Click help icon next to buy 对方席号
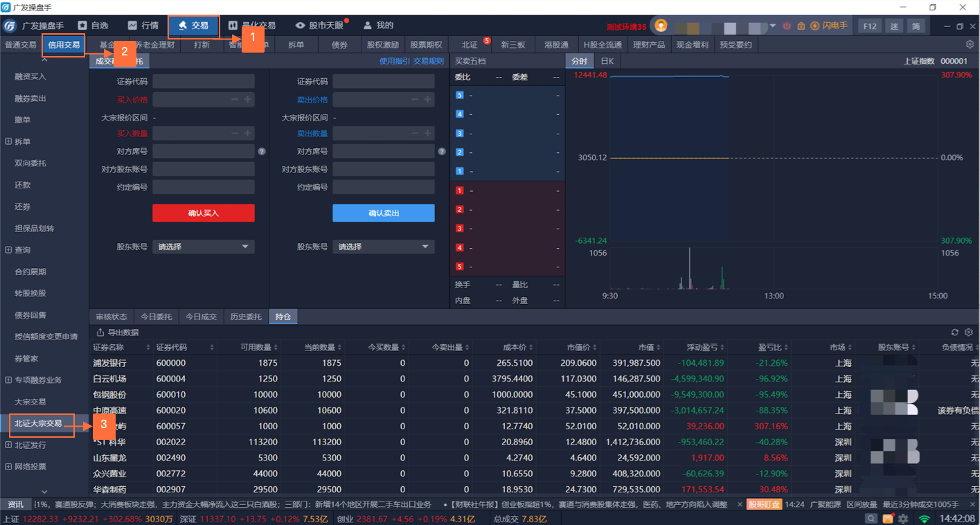The width and height of the screenshot is (980, 525). (x=262, y=151)
